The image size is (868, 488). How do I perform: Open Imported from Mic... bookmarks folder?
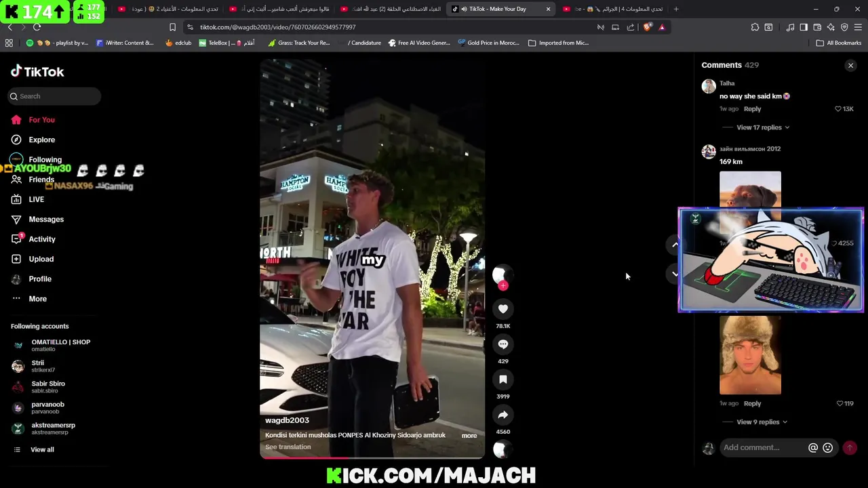click(558, 43)
